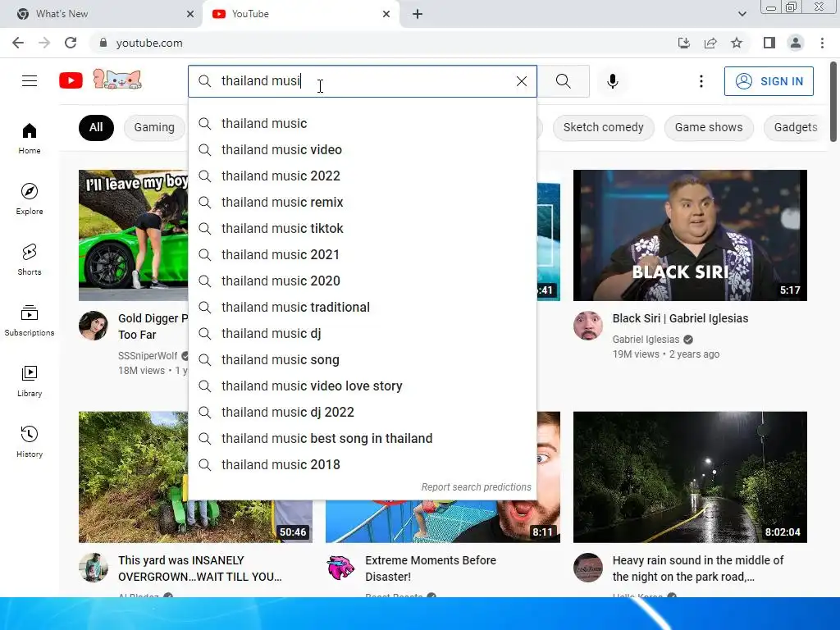
Task: Select the Gadgets filter chip
Action: click(796, 127)
